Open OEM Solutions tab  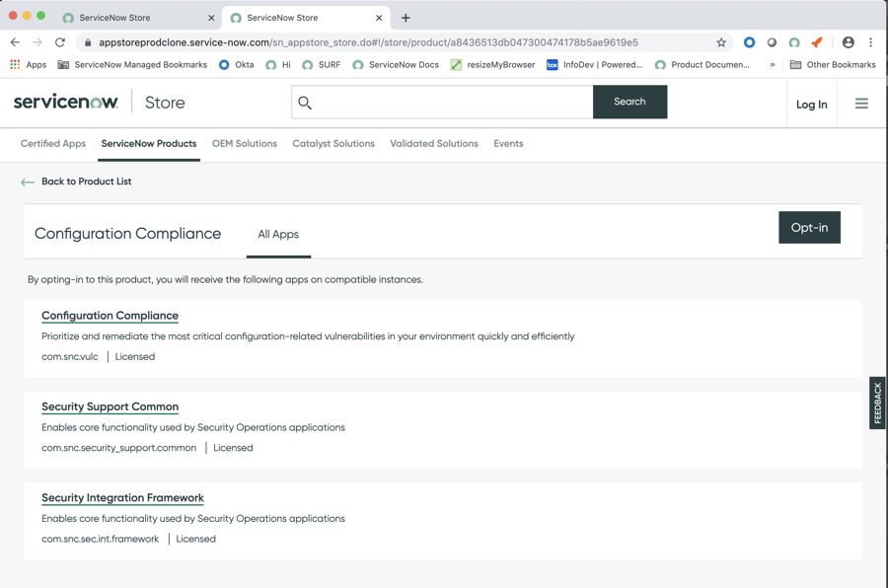coord(245,144)
